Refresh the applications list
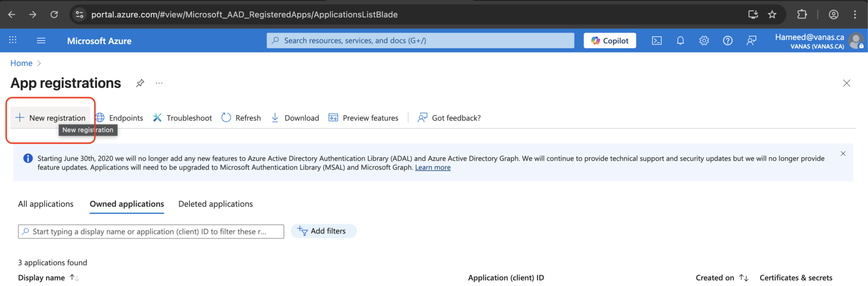The image size is (868, 286). [x=241, y=118]
